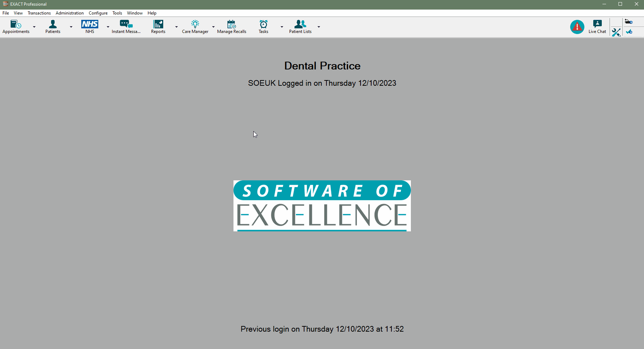Image resolution: width=644 pixels, height=349 pixels.
Task: Open Tasks alarm clock icon
Action: (x=264, y=27)
